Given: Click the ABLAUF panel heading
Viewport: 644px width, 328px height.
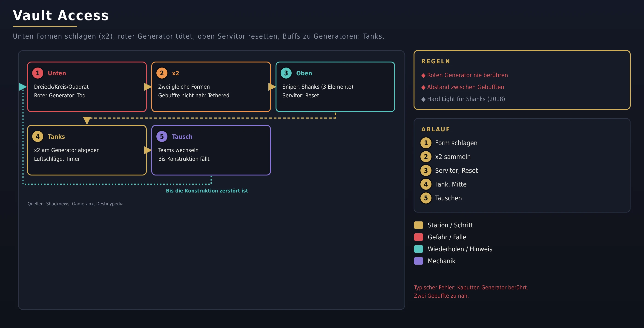Looking at the screenshot, I should [x=436, y=129].
